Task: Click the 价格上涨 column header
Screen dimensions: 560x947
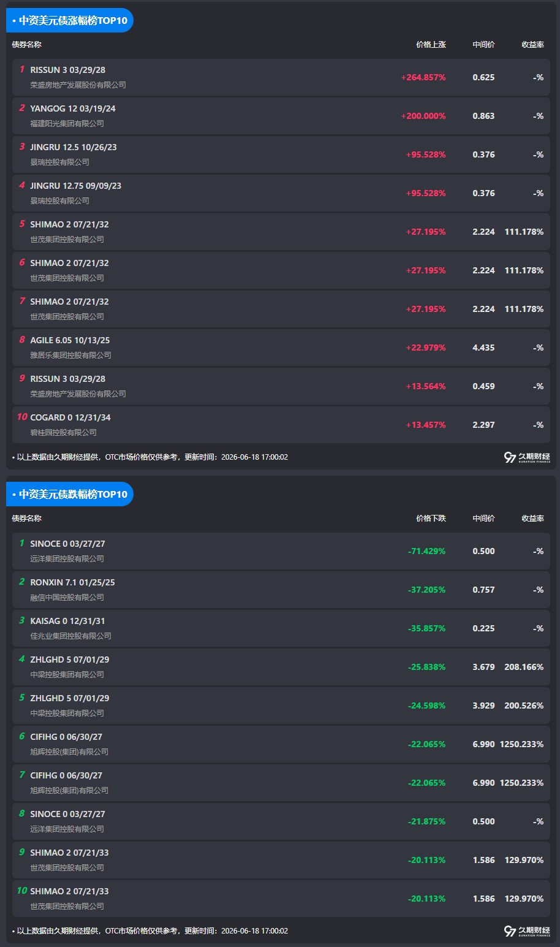Action: (431, 45)
